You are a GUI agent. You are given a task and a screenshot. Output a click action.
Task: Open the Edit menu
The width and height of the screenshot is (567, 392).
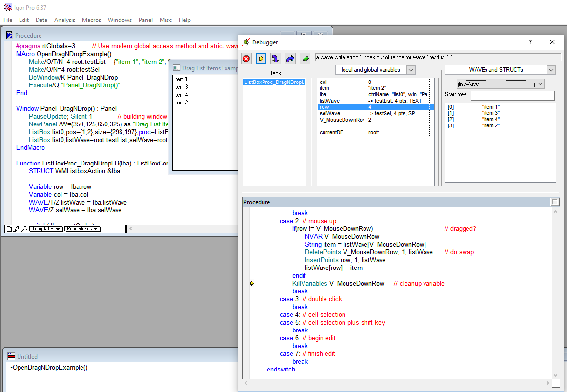(24, 20)
